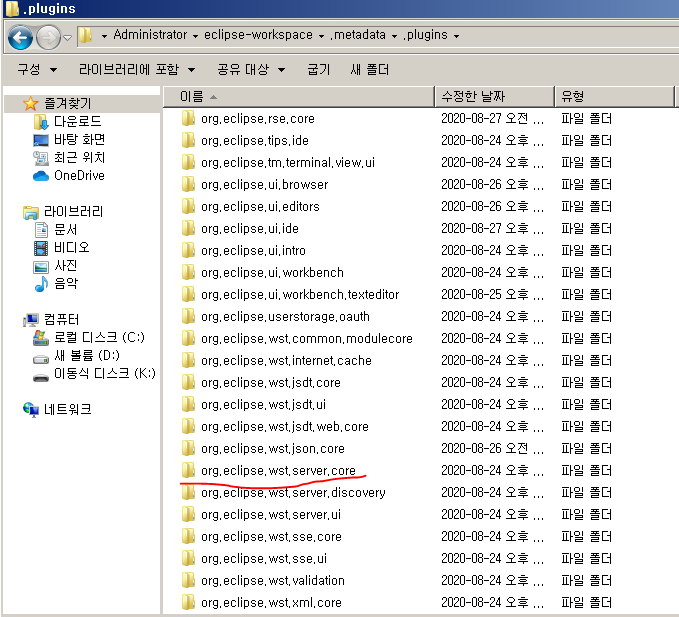The width and height of the screenshot is (679, 617).
Task: Select 즐겨찾기 star icon in sidebar
Action: tap(30, 103)
